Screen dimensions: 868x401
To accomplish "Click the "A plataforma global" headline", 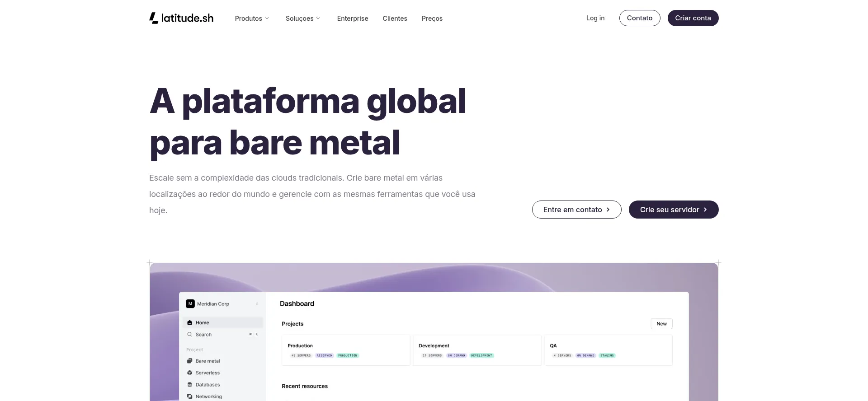I will tap(308, 101).
